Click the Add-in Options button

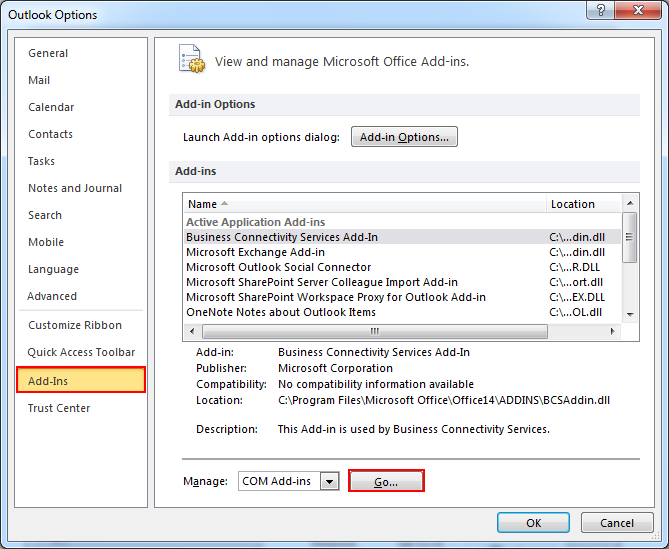[x=404, y=137]
